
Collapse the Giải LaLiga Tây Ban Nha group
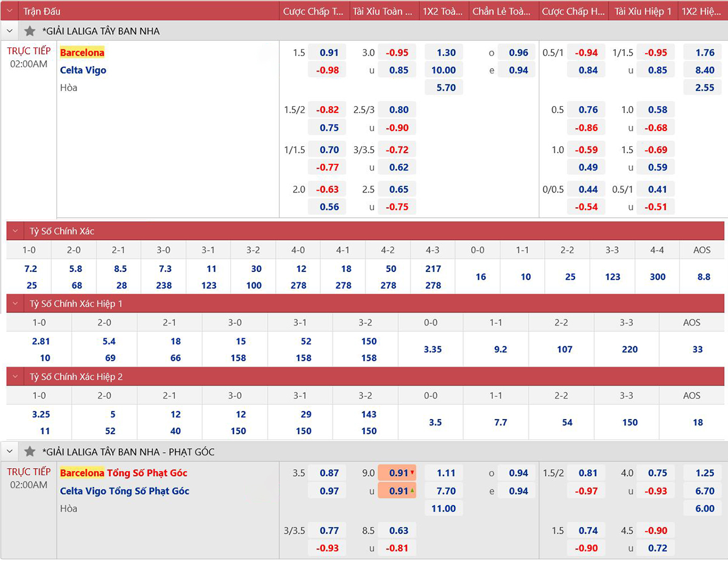(9, 31)
